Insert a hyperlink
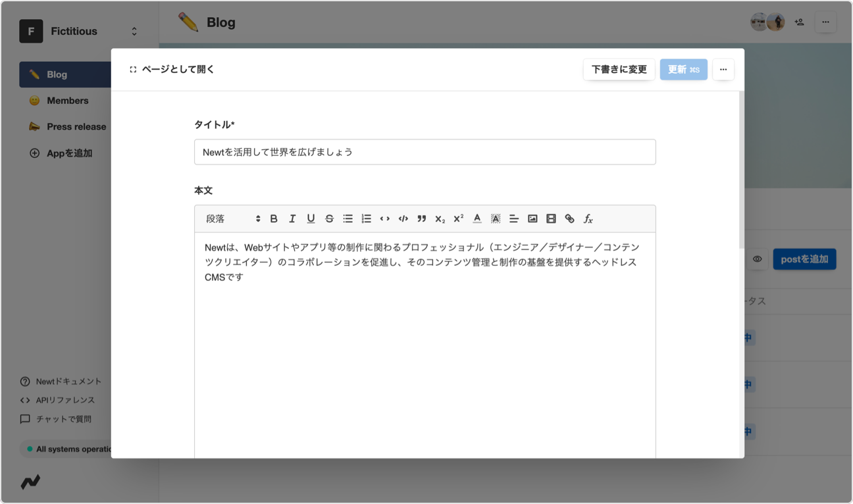 coord(569,219)
